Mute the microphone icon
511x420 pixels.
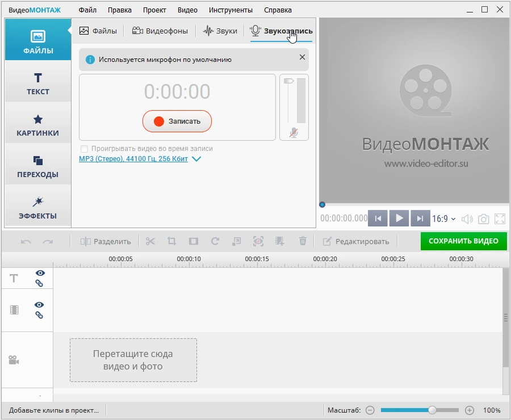(x=294, y=133)
